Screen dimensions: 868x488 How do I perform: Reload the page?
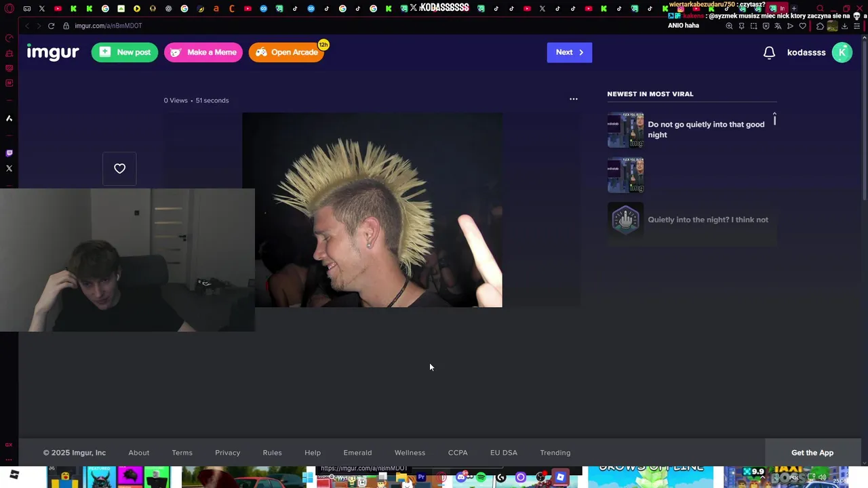click(x=51, y=26)
